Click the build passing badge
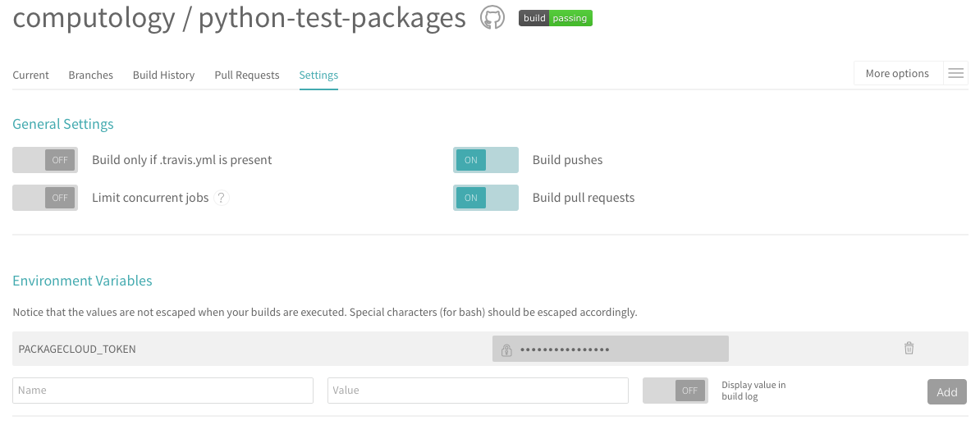The height and width of the screenshot is (425, 980). [x=555, y=18]
